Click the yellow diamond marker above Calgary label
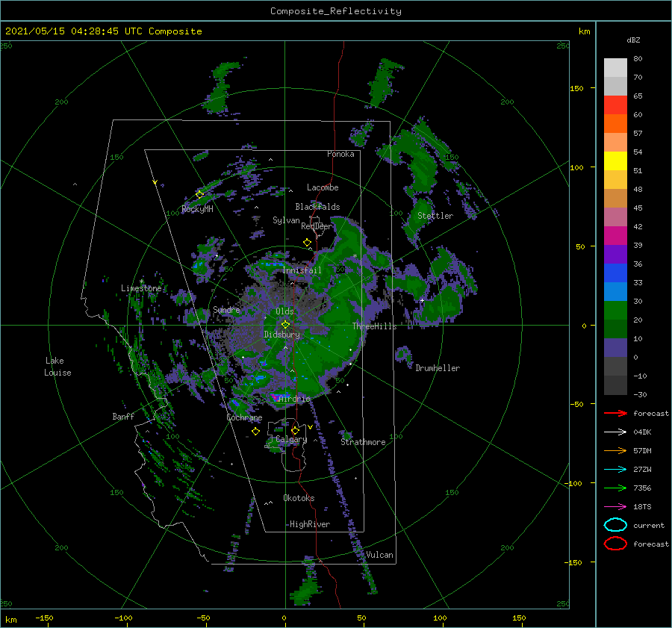The height and width of the screenshot is (628, 672). [x=295, y=430]
